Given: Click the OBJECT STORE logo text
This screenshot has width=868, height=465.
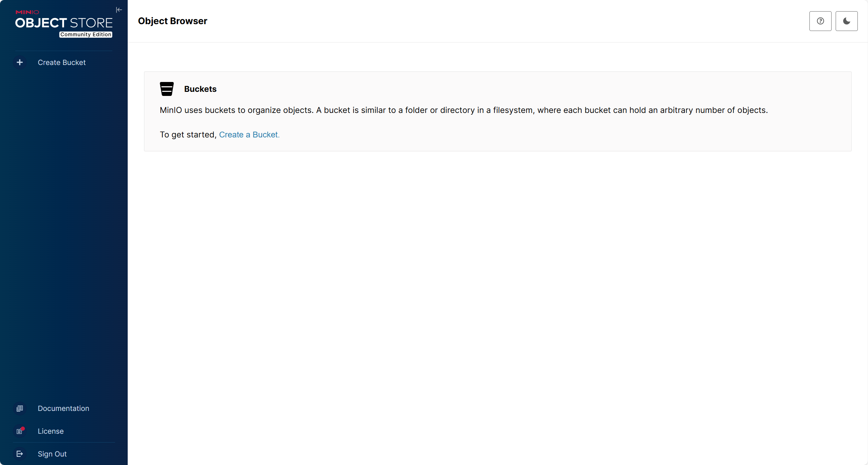Looking at the screenshot, I should 64,23.
